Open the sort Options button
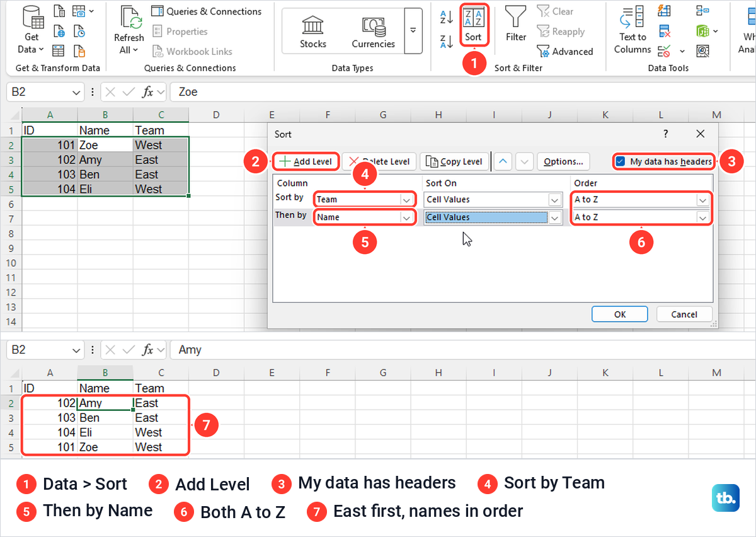The width and height of the screenshot is (756, 537). click(x=563, y=161)
